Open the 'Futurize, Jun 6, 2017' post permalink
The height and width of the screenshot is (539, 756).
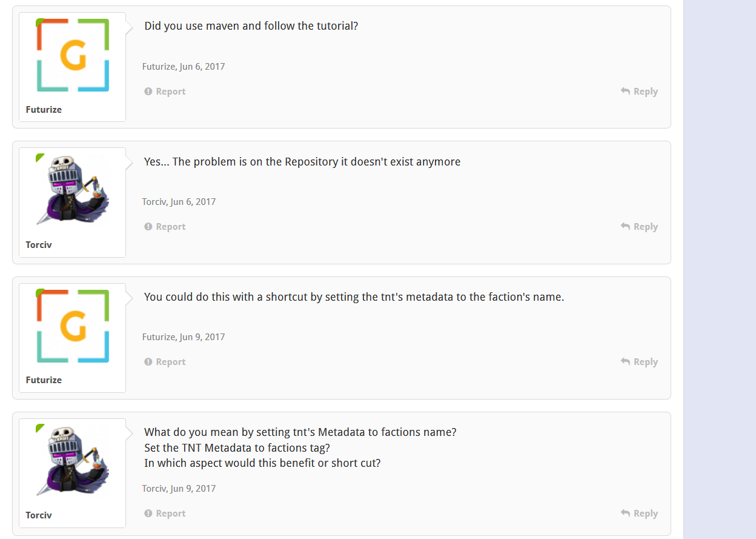click(184, 67)
